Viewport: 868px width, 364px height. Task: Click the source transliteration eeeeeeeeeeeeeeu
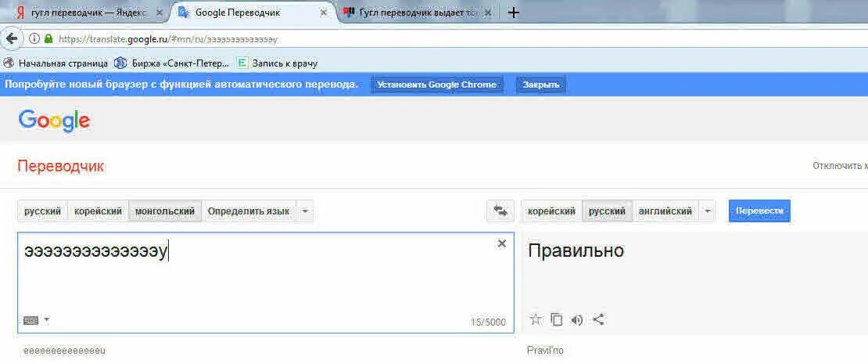(64, 351)
